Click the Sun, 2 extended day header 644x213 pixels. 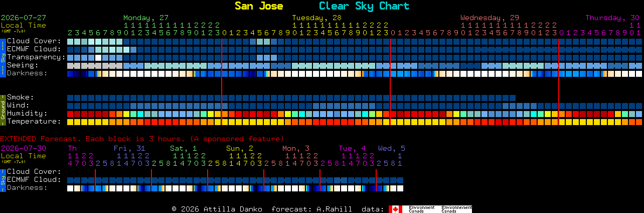pyautogui.click(x=240, y=148)
